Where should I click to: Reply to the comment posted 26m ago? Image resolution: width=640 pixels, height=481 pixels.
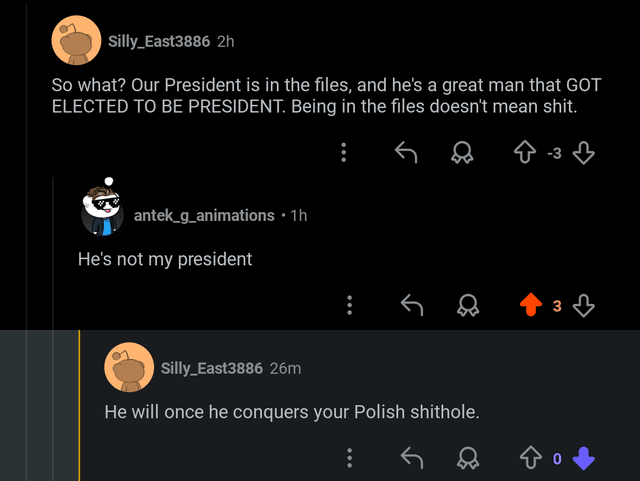[x=411, y=458]
